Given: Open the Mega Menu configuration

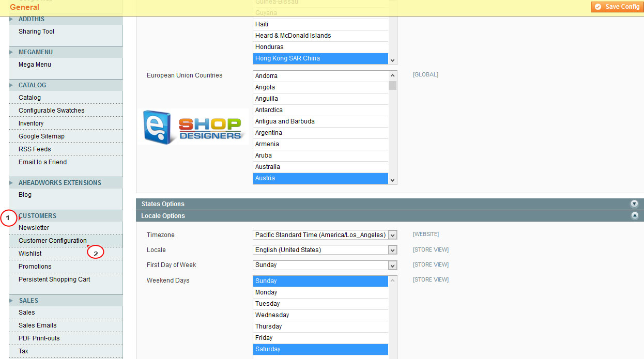Looking at the screenshot, I should 35,65.
